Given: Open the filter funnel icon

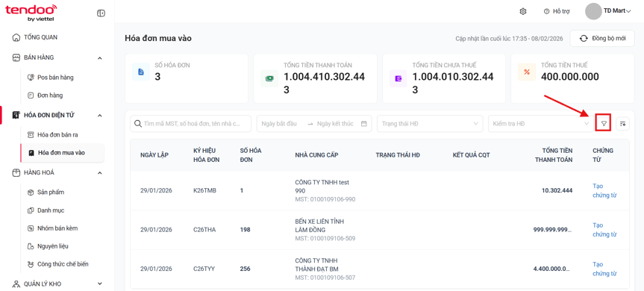Looking at the screenshot, I should (x=604, y=124).
